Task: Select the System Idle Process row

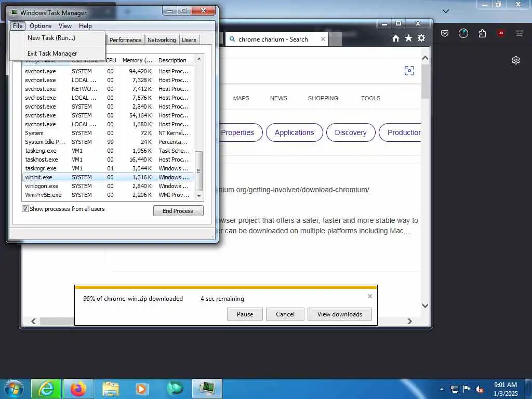Action: (108, 142)
